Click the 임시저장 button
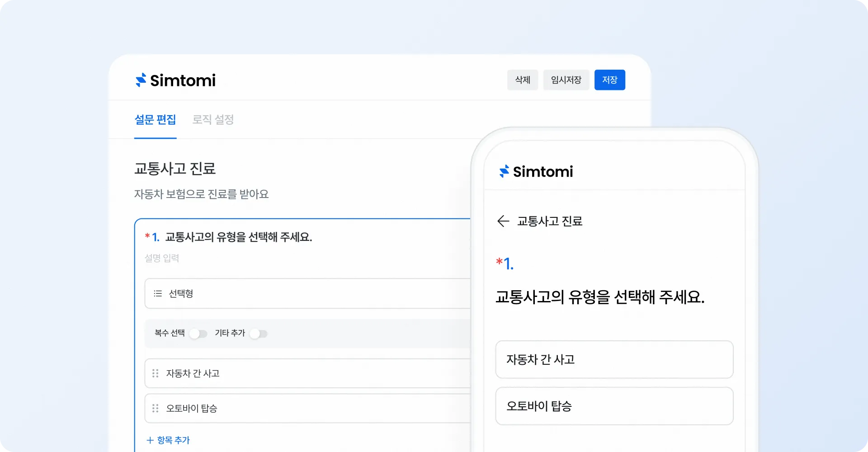 click(x=566, y=80)
